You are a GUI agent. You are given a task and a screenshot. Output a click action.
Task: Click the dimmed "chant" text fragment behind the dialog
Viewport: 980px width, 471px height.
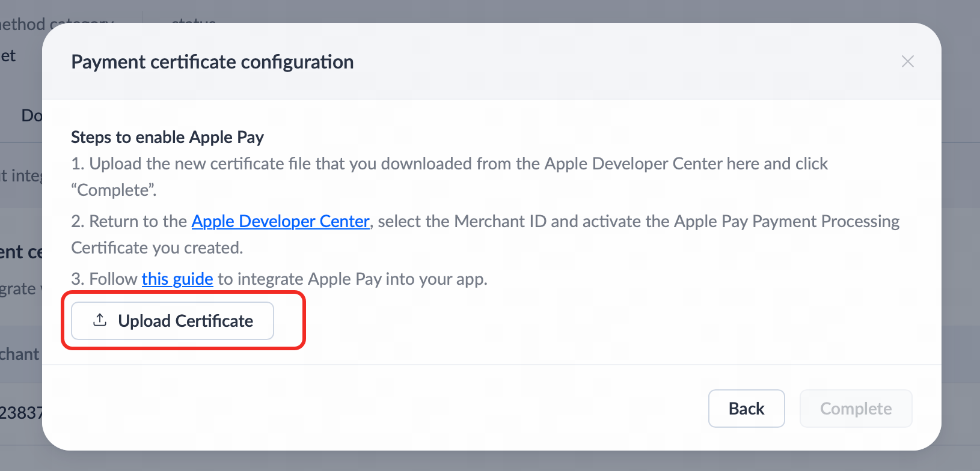[19, 354]
